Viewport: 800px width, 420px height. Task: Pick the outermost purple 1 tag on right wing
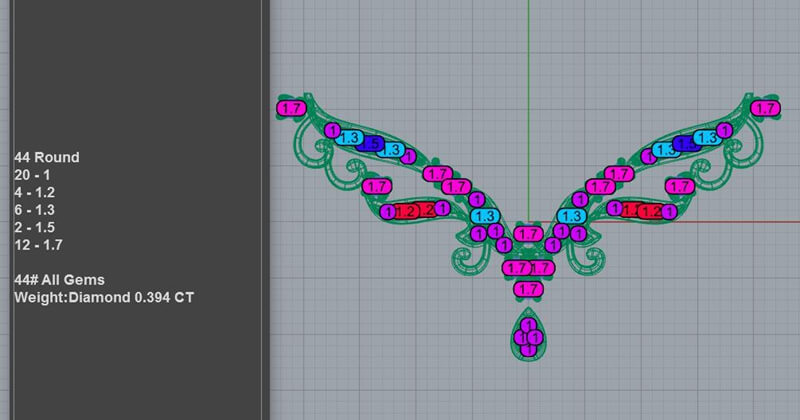(x=724, y=131)
